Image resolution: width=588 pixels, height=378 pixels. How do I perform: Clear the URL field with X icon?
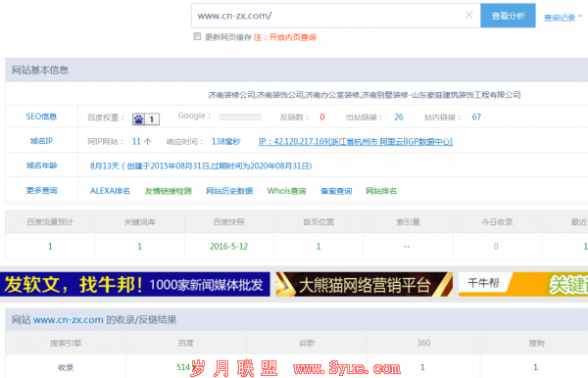pos(468,15)
